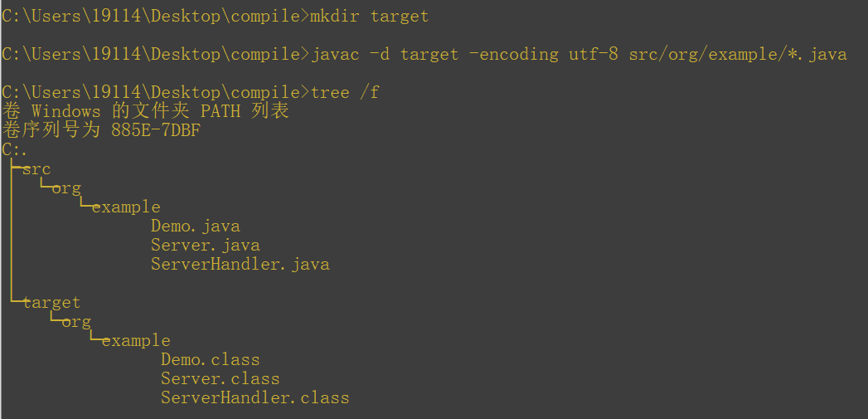Screen dimensions: 868x419
Task: Click the '-encoding utf-8' option text
Action: coord(543,54)
